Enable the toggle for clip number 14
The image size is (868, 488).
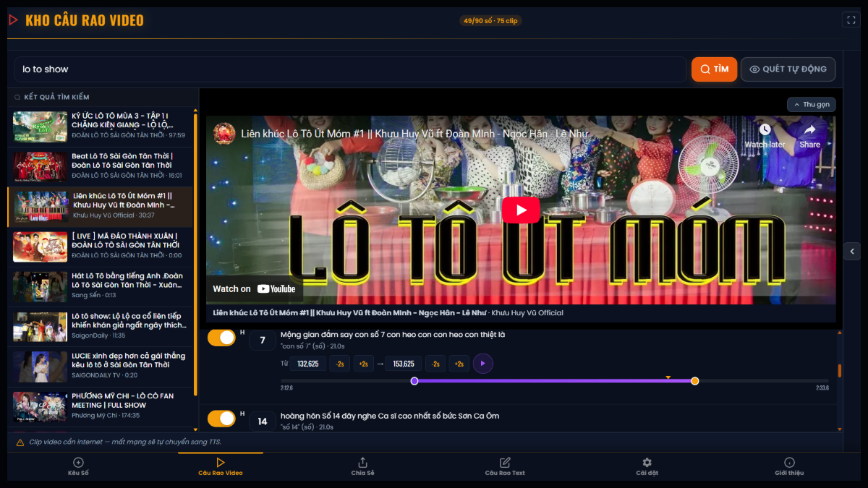pos(221,418)
